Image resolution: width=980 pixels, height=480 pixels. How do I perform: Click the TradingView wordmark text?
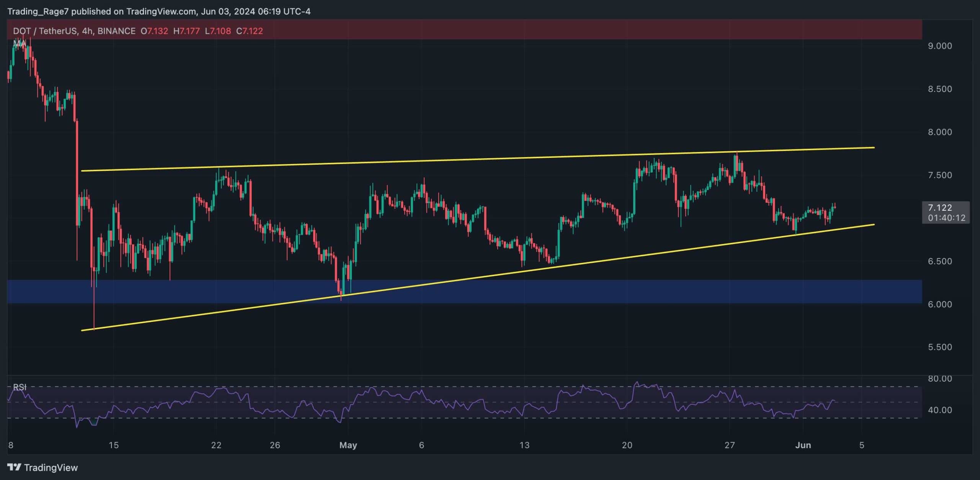pyautogui.click(x=51, y=467)
